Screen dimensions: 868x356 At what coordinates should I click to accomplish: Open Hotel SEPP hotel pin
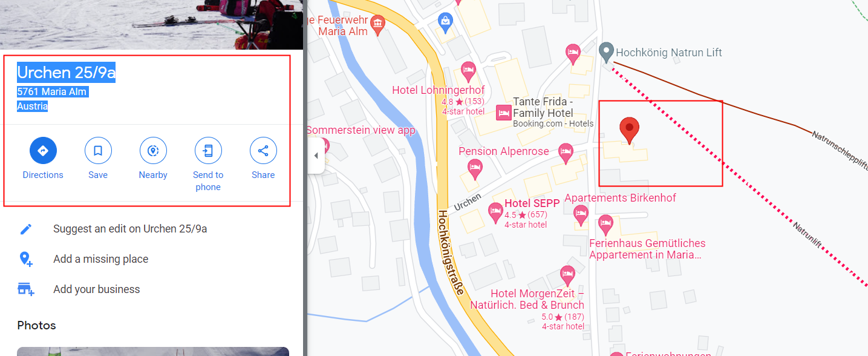[495, 212]
